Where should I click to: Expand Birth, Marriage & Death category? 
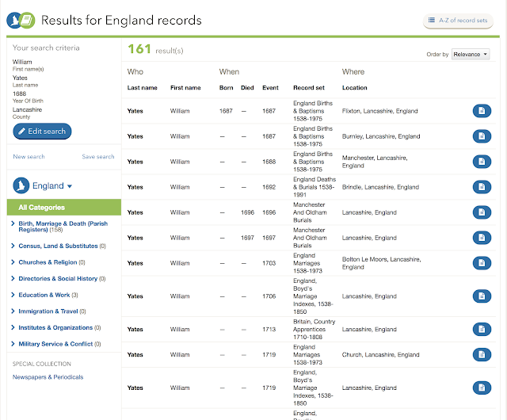pyautogui.click(x=63, y=227)
